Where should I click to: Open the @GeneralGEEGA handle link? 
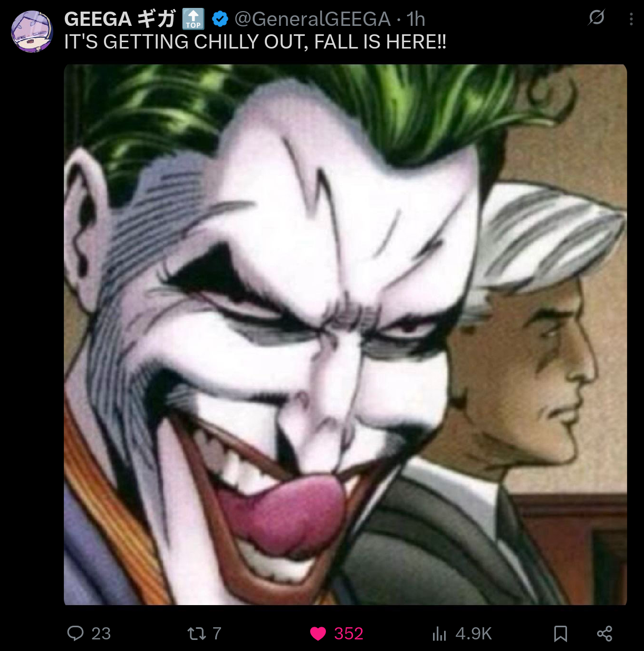(x=312, y=19)
